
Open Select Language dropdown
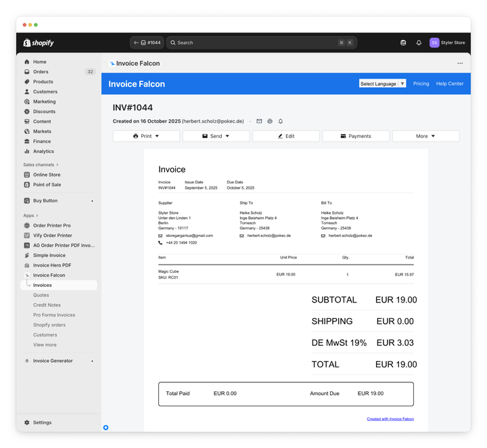pos(382,83)
